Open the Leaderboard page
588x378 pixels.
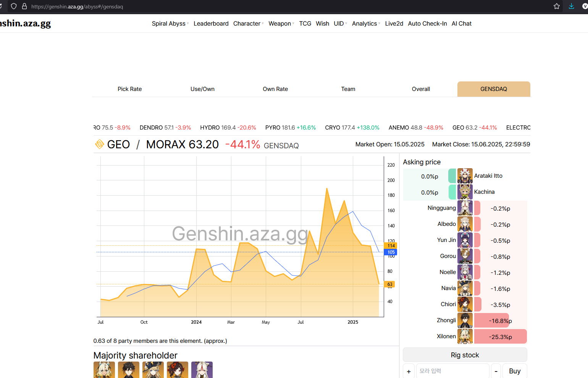[211, 23]
